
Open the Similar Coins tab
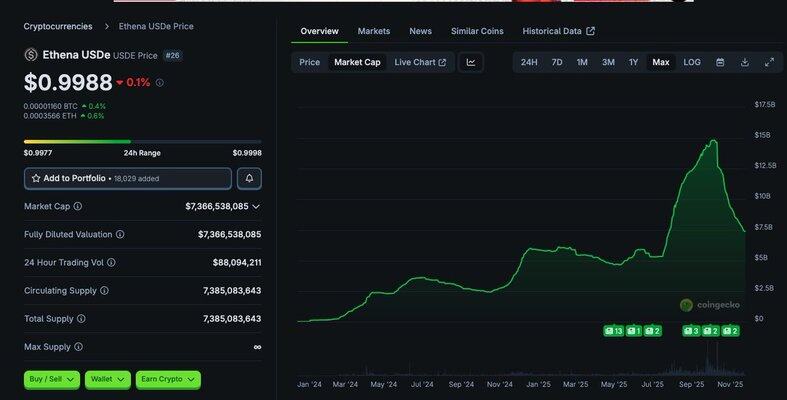point(477,31)
